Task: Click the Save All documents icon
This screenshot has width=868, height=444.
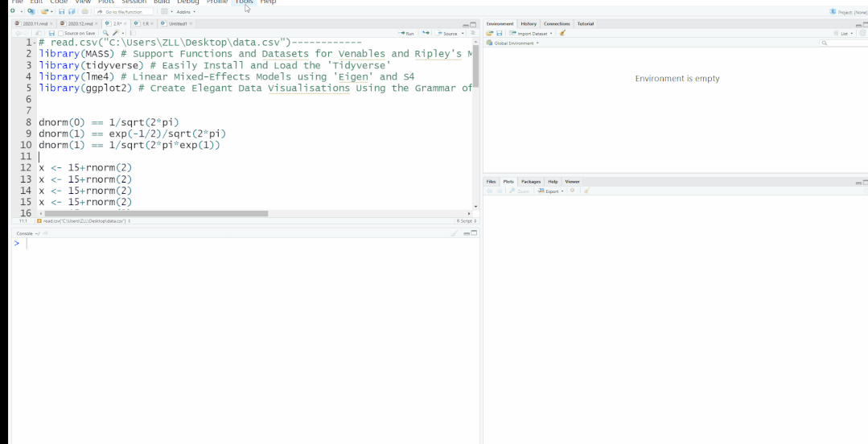Action: point(72,11)
